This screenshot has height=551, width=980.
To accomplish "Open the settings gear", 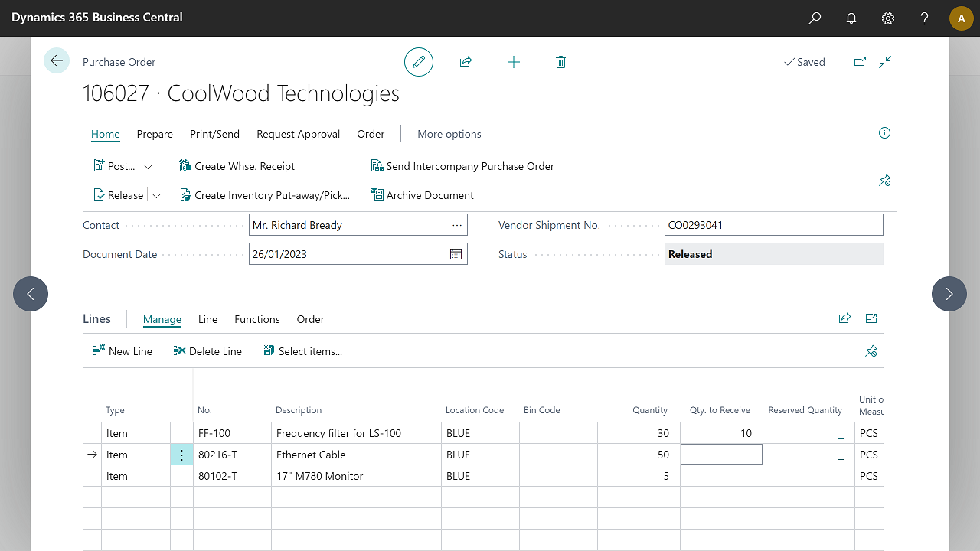I will (x=888, y=18).
